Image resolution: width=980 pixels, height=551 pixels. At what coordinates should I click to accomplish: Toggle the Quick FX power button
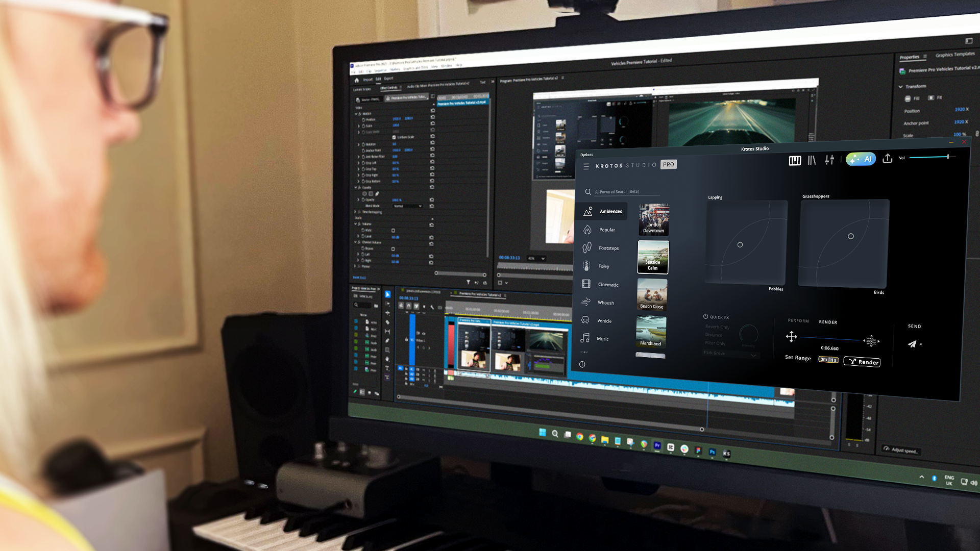pos(705,316)
